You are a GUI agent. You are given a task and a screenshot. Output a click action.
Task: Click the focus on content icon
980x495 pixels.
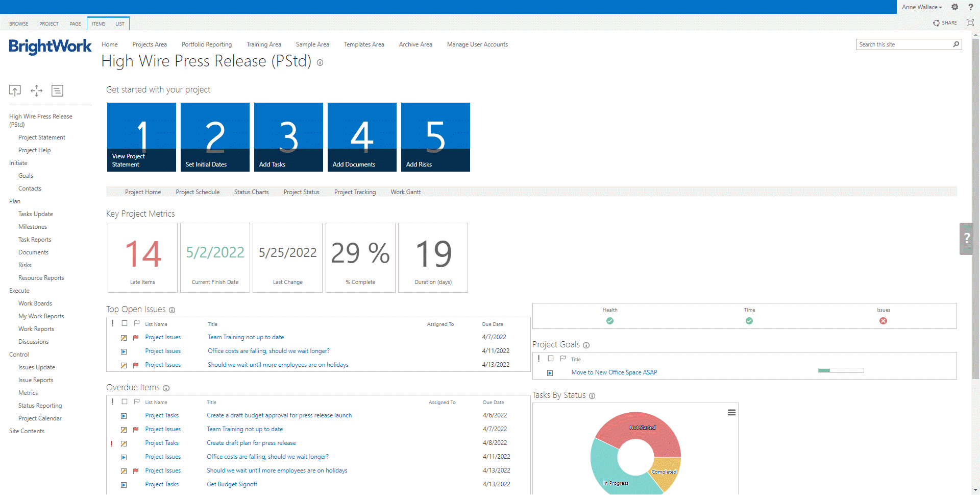click(970, 23)
